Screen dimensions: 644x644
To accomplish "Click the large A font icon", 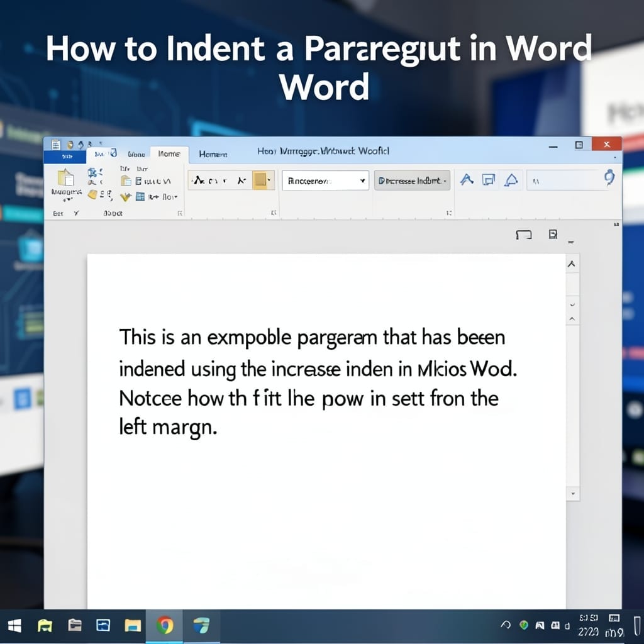I will (199, 180).
